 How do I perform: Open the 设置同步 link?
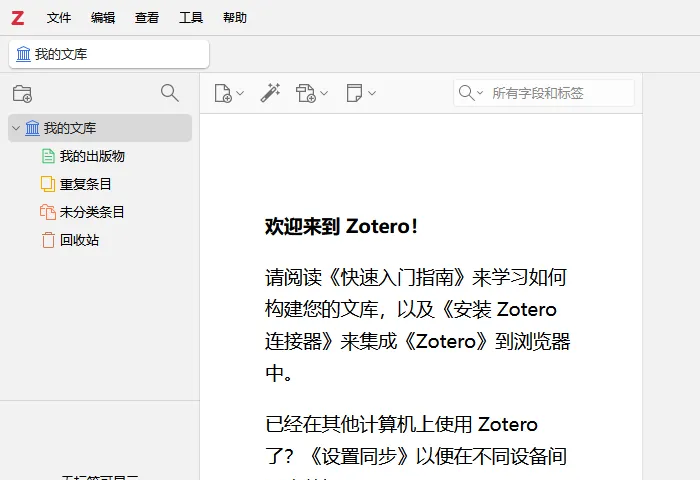pyautogui.click(x=359, y=456)
